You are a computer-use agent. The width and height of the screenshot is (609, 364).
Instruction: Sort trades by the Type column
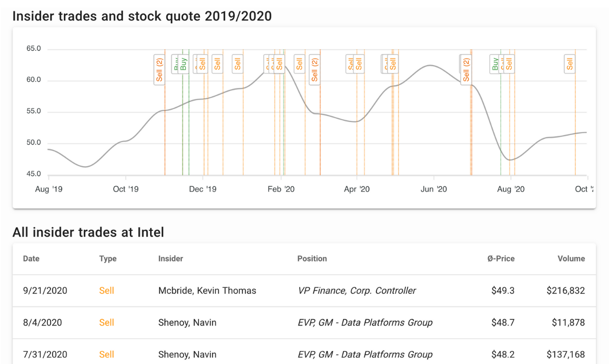[x=107, y=259]
